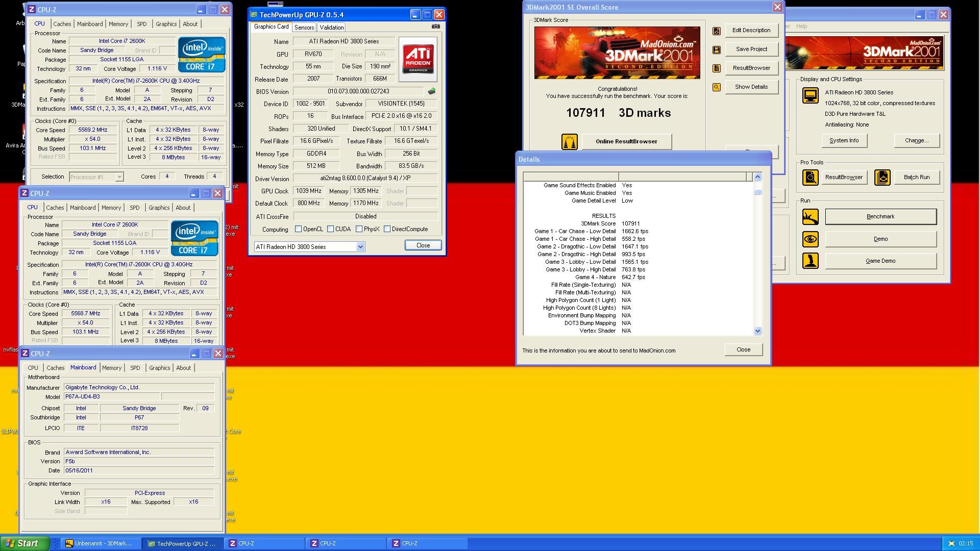Toggle the PhysX checkbox
The height and width of the screenshot is (551, 980).
click(359, 229)
